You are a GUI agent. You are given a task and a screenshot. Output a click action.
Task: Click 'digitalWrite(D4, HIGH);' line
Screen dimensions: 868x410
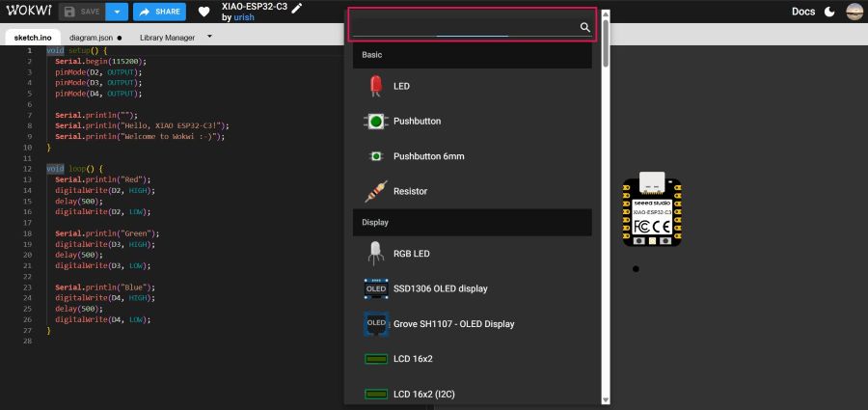[105, 298]
